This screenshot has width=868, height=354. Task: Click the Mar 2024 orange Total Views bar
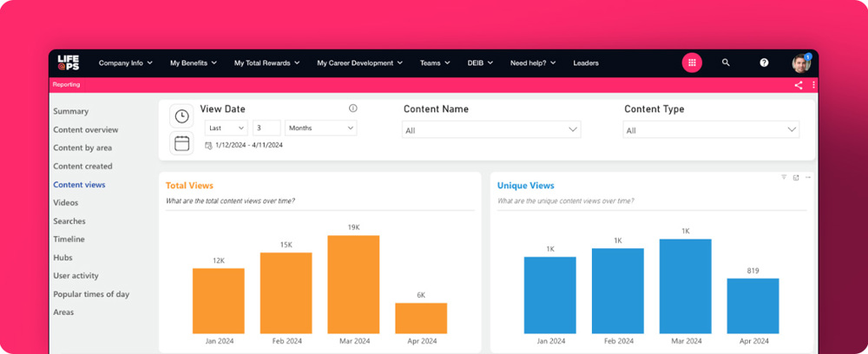(x=353, y=285)
